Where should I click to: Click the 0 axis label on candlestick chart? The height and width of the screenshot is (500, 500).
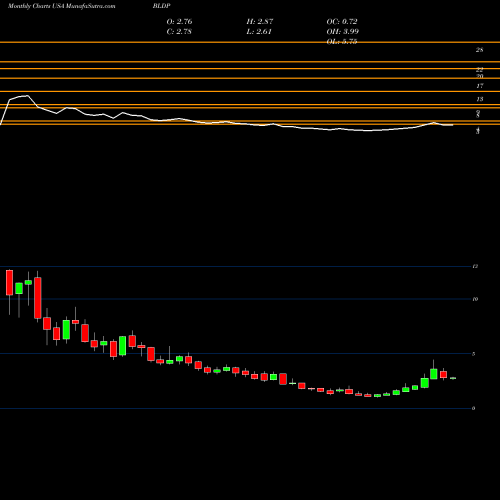tap(474, 408)
